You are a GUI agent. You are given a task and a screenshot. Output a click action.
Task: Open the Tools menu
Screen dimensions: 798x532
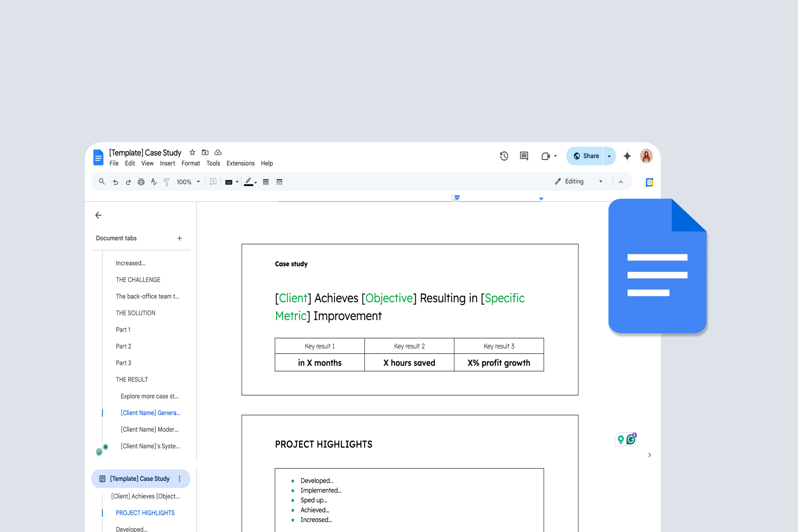coord(213,163)
